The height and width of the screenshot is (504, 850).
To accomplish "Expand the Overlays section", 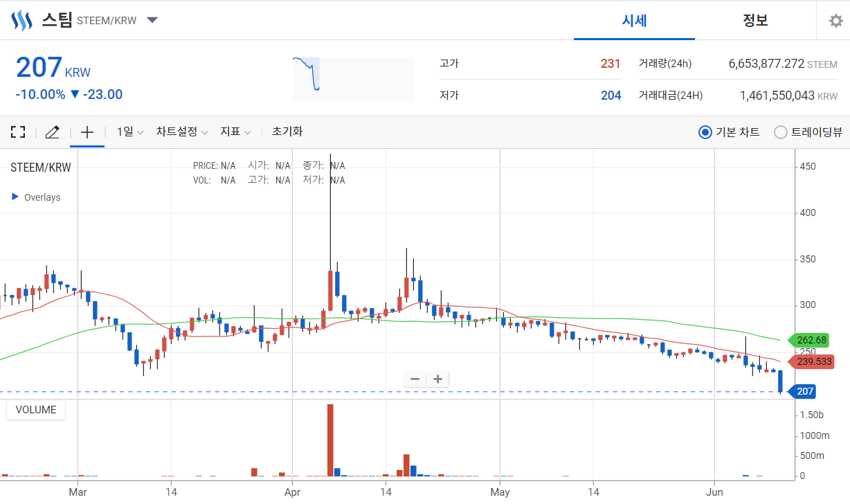I will point(36,197).
